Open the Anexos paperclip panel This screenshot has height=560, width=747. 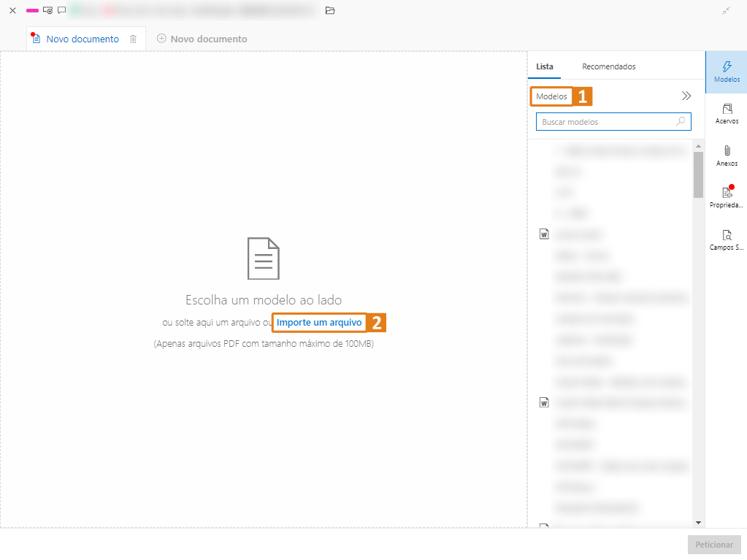pos(726,156)
